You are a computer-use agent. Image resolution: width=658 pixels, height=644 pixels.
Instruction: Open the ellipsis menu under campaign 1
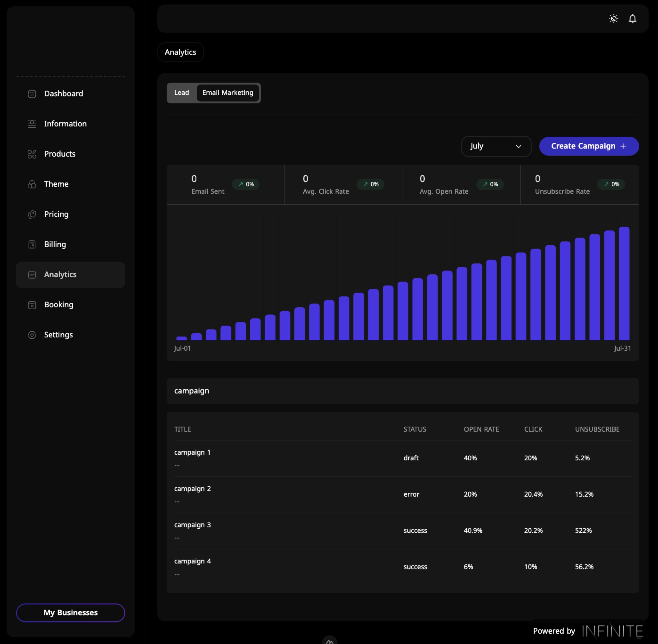177,465
